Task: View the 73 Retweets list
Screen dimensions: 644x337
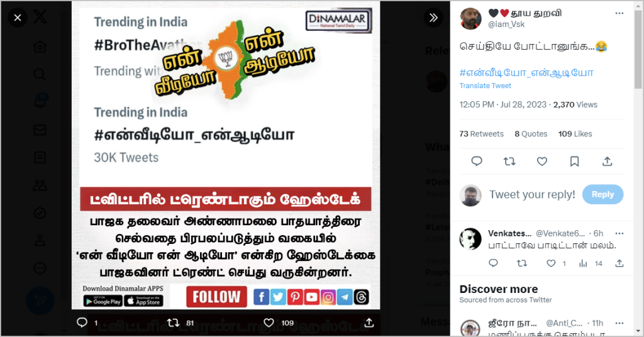Action: tap(481, 134)
